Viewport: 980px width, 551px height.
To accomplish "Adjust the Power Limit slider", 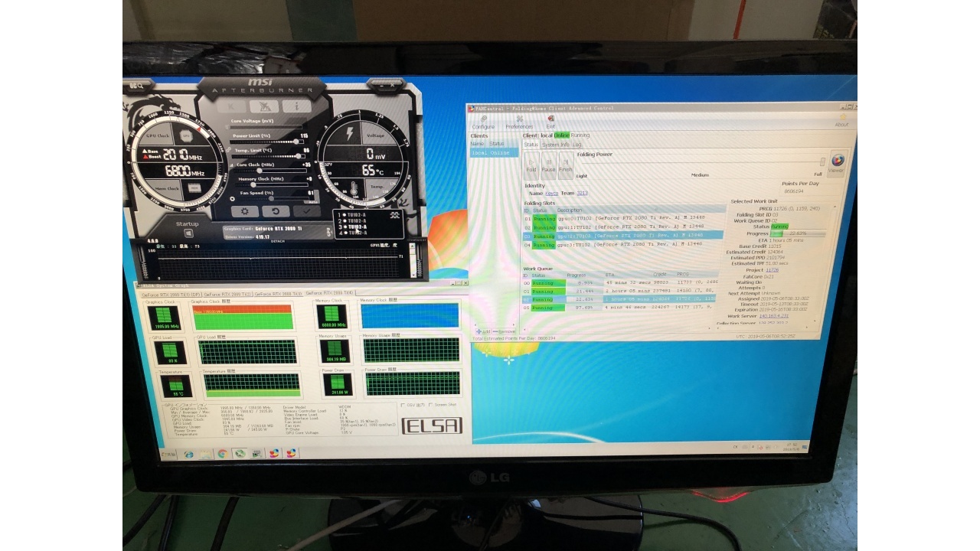I will [267, 142].
